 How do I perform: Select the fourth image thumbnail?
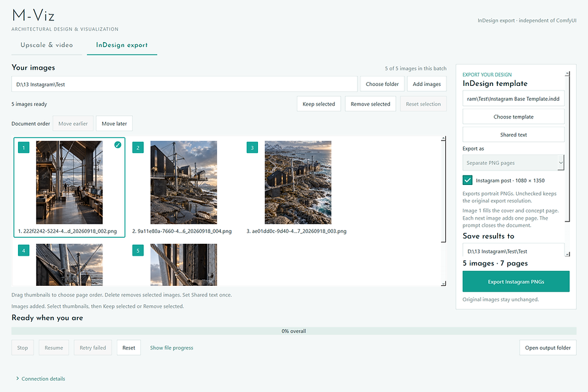[x=70, y=264]
